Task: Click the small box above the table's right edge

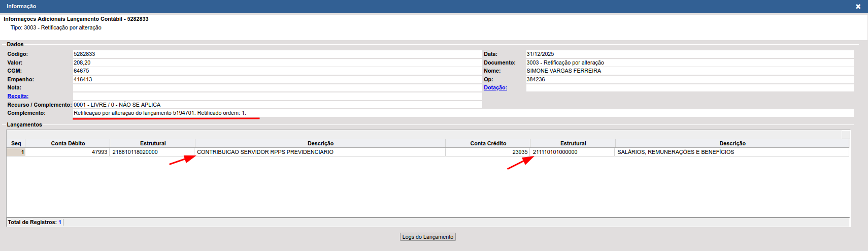Action: click(x=845, y=134)
